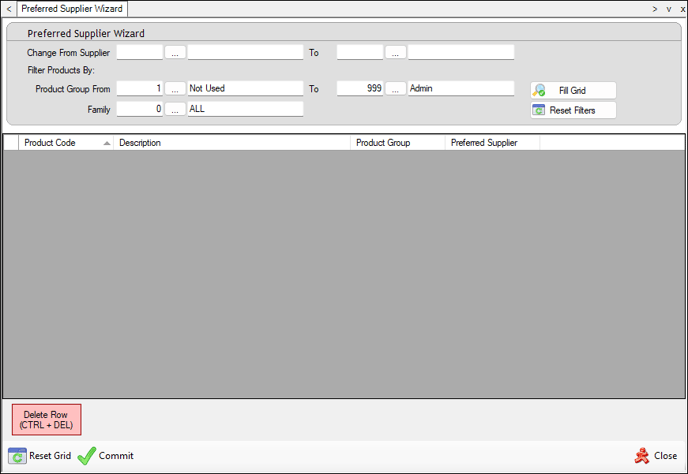
Task: Open the Family lookup ellipsis button
Action: point(175,109)
